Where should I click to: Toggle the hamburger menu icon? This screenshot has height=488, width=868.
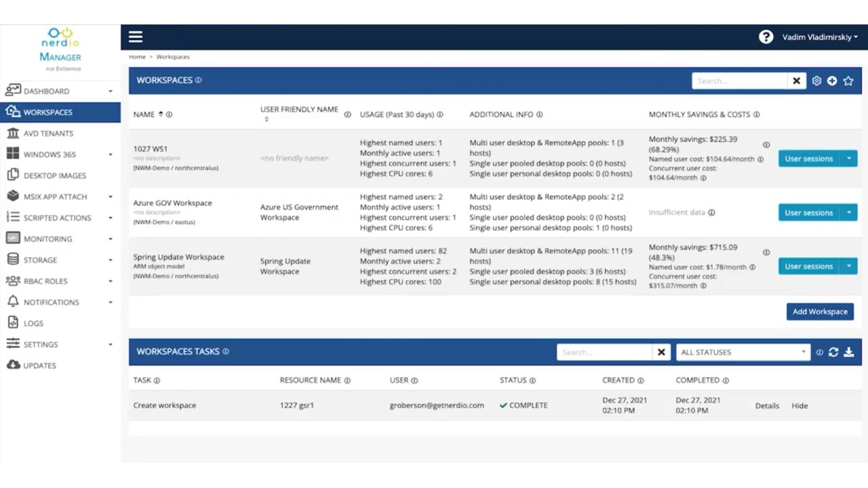[136, 37]
